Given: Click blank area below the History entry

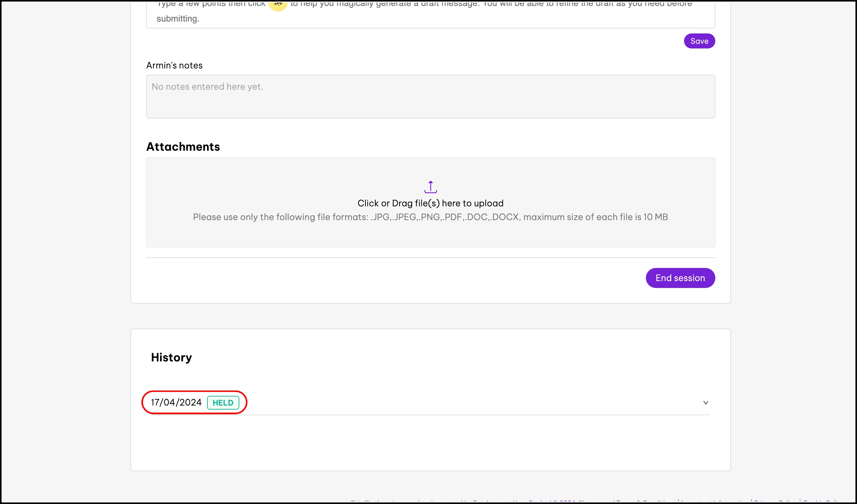Looking at the screenshot, I should [430, 442].
